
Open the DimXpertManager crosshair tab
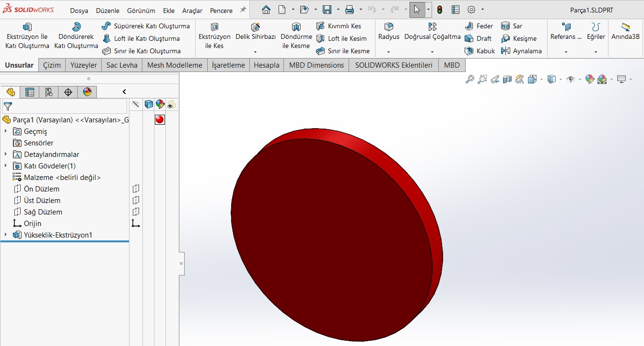click(x=68, y=92)
